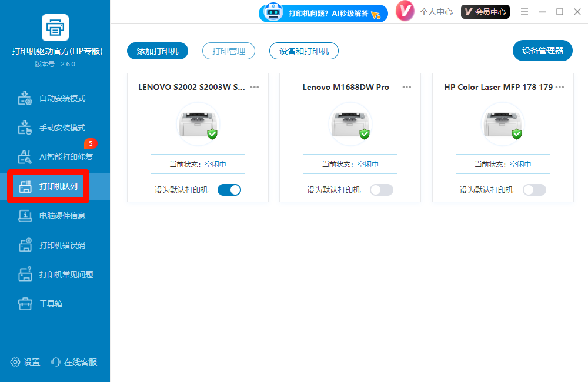Open more options for LENOVO S2002 card
Image resolution: width=588 pixels, height=382 pixels.
(255, 87)
